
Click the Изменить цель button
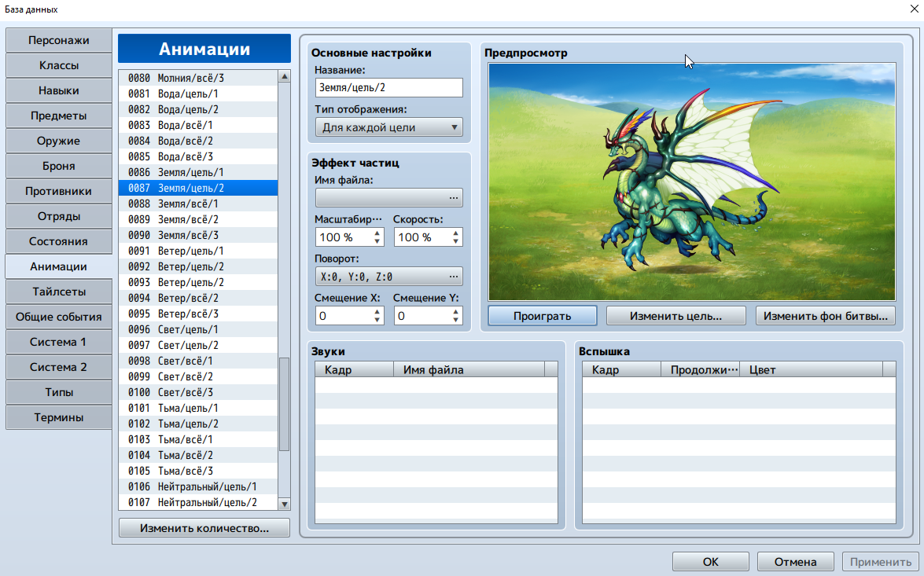(x=676, y=316)
